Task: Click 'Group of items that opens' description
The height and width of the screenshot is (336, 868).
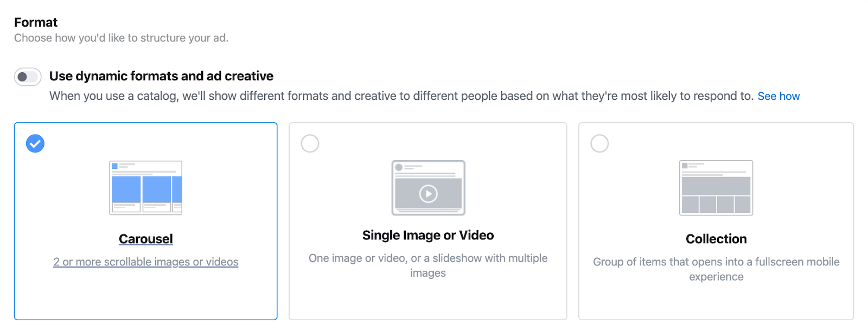Action: tap(716, 269)
